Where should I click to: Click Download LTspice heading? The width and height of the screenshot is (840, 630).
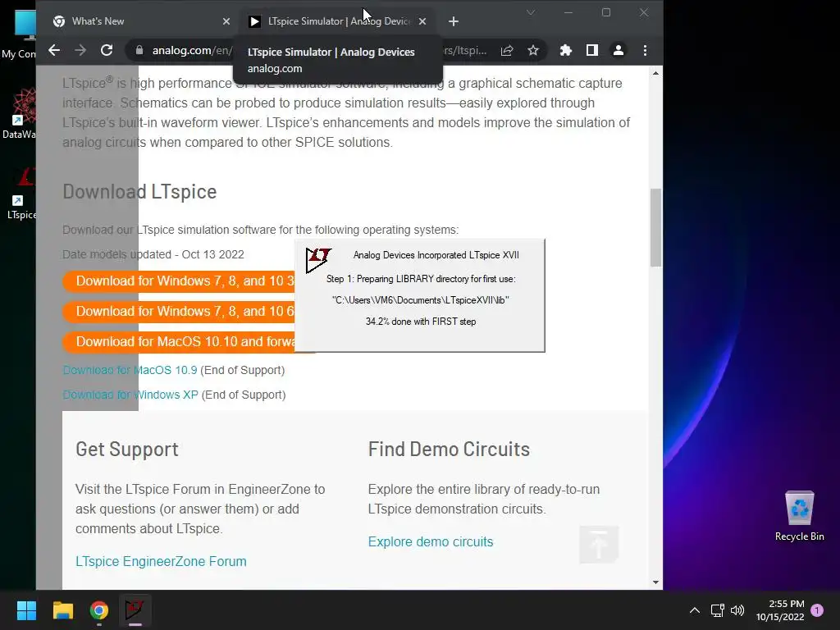click(139, 192)
